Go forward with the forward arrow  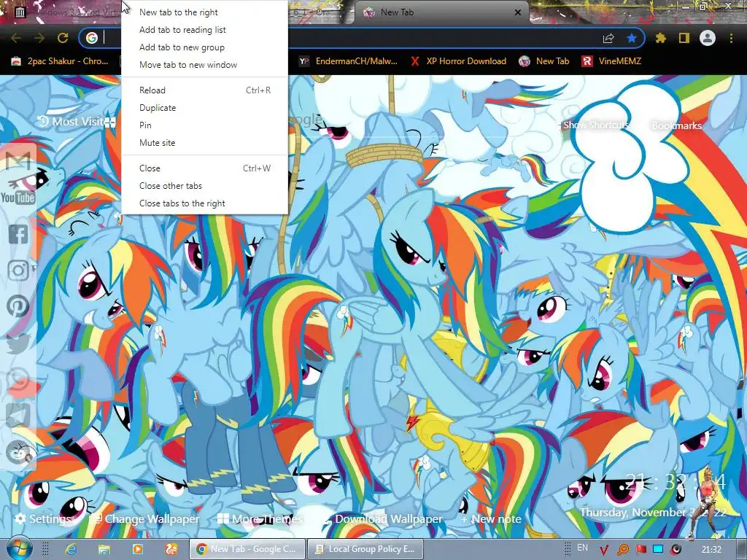(x=39, y=38)
